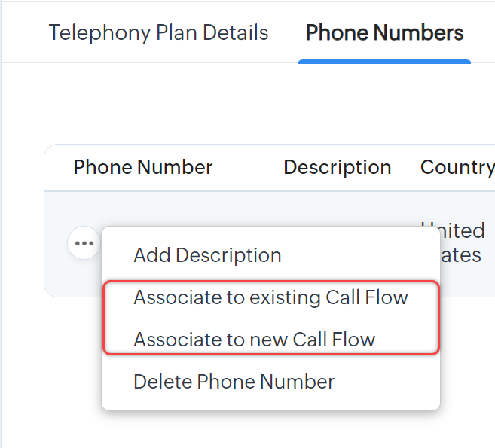The width and height of the screenshot is (495, 448).
Task: Switch to Telephony Plan Details tab
Action: tap(158, 33)
